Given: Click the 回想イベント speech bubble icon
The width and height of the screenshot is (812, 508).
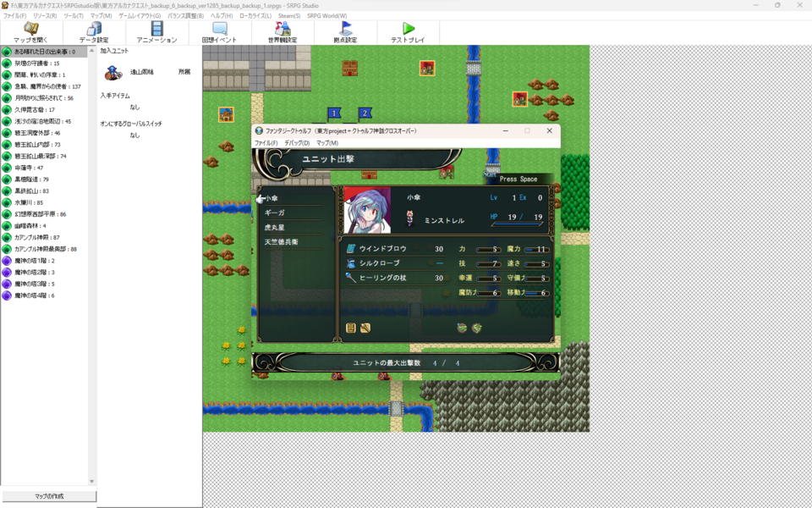Looking at the screenshot, I should 220,29.
